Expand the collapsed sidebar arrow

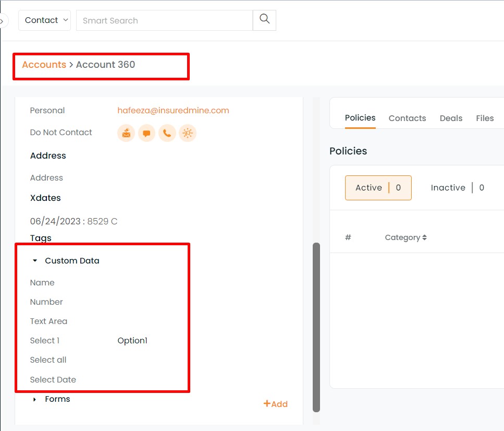tap(3, 21)
